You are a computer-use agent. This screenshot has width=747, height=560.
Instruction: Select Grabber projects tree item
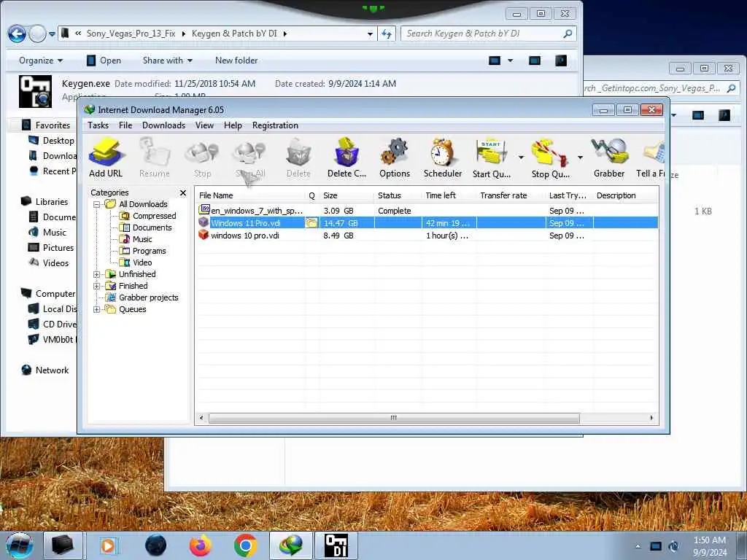pyautogui.click(x=148, y=297)
